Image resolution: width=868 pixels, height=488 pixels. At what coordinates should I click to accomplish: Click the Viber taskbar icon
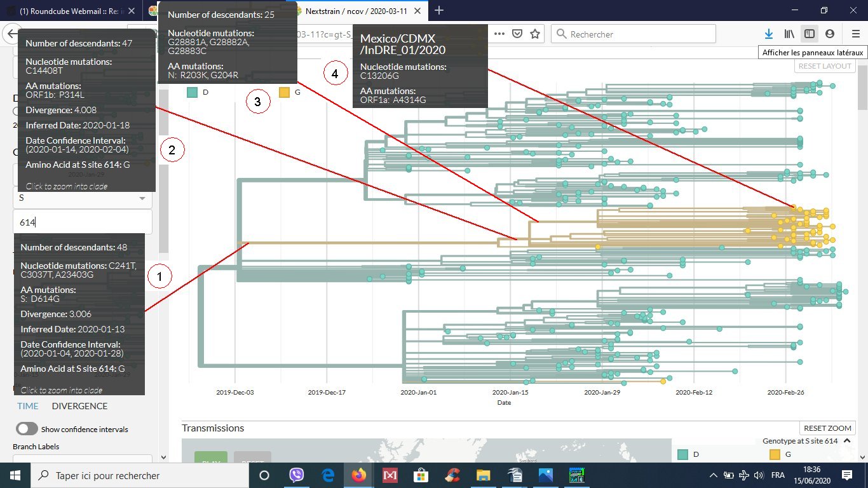297,475
